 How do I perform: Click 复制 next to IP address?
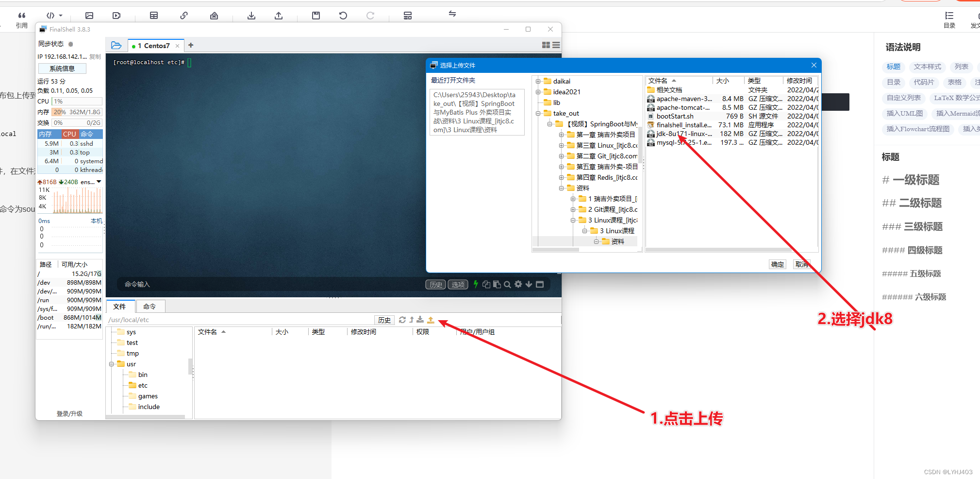[95, 57]
